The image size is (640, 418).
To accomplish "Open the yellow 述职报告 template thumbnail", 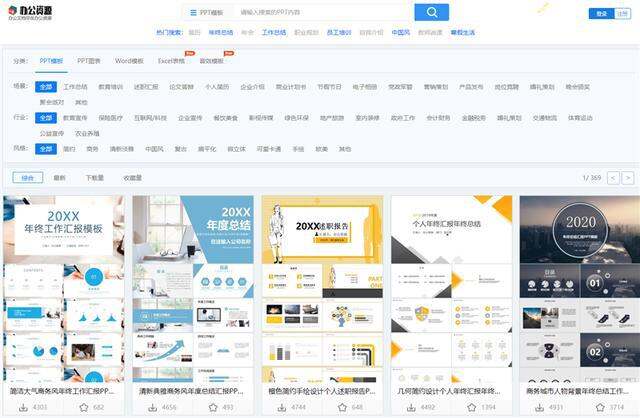I will (x=322, y=287).
